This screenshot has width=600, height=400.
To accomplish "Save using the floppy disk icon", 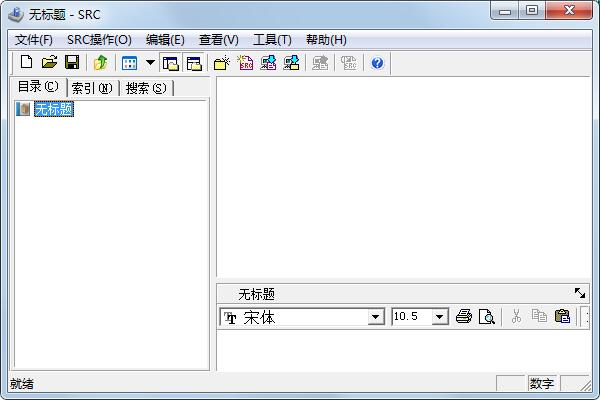I will tap(72, 62).
